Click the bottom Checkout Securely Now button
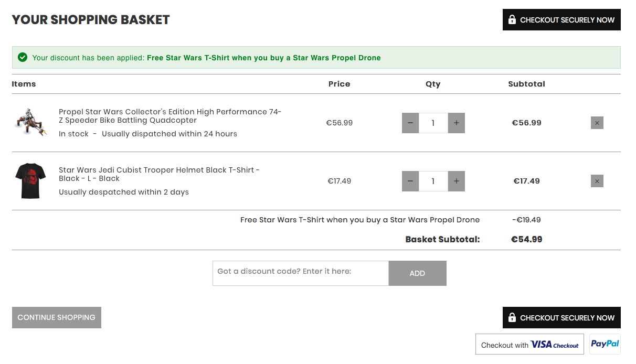 (561, 317)
